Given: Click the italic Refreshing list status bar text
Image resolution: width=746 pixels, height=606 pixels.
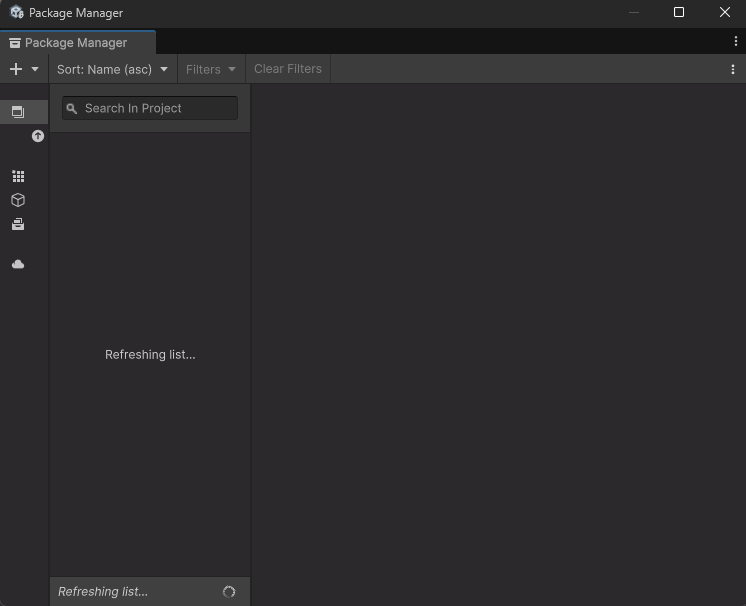Looking at the screenshot, I should tap(103, 591).
